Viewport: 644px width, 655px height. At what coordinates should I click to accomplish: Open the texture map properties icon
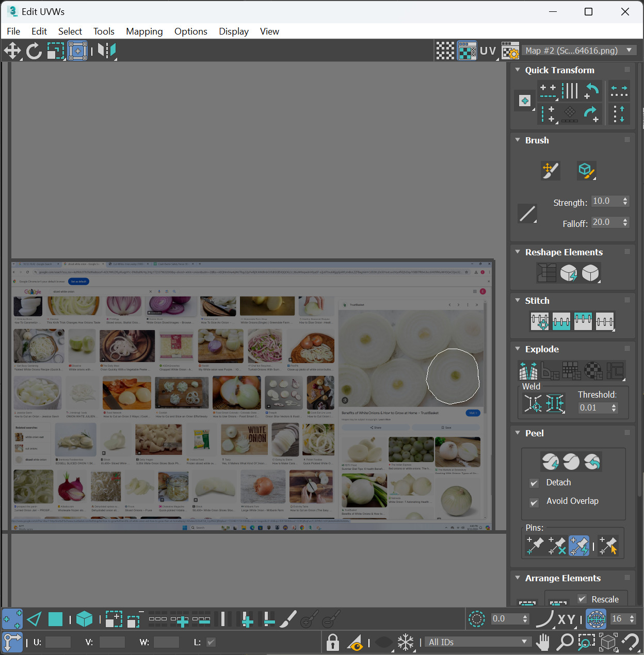(x=510, y=51)
